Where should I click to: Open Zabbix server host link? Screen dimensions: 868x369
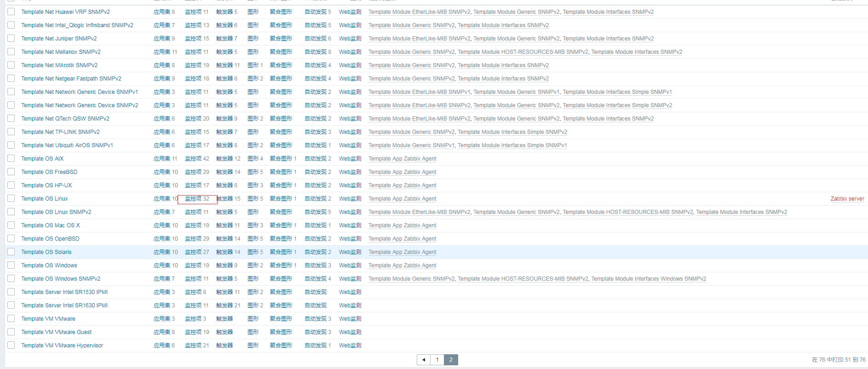tap(847, 199)
